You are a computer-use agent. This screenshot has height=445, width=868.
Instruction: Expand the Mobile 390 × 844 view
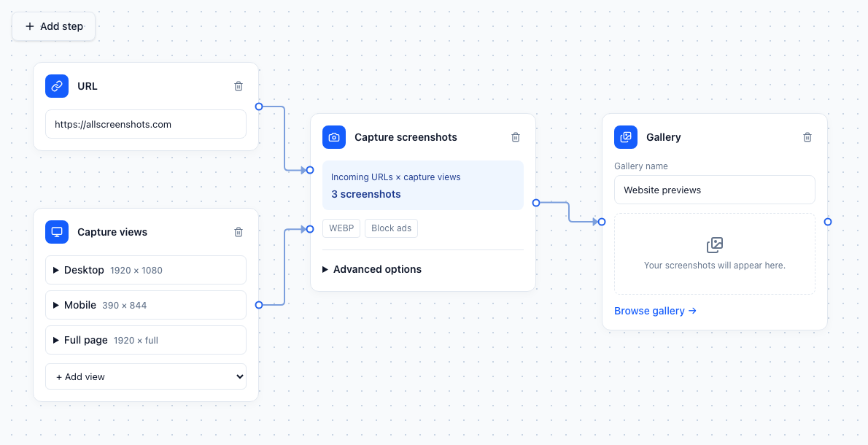pyautogui.click(x=146, y=305)
